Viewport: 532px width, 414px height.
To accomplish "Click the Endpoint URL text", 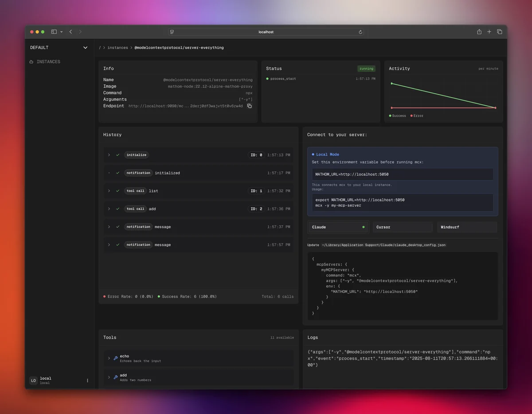I will coord(186,106).
